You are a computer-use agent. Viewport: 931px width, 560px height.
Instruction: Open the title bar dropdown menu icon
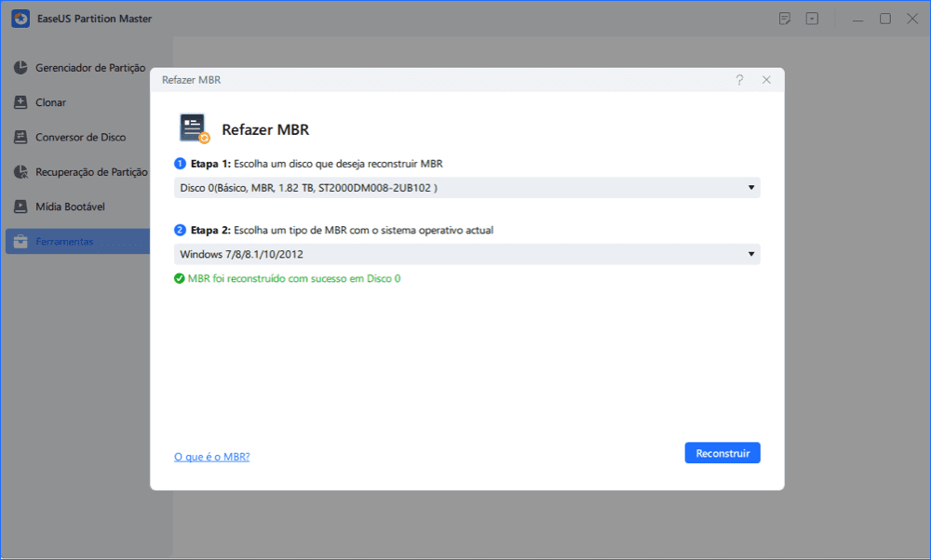coord(812,19)
